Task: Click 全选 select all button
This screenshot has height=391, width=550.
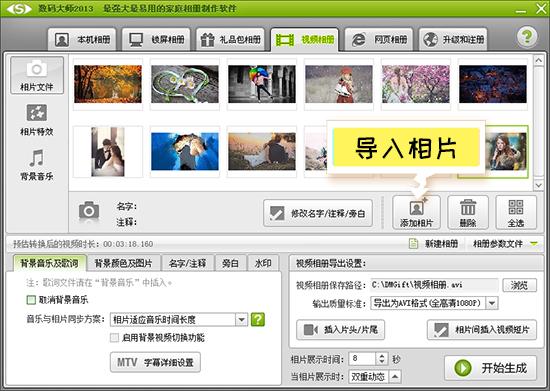Action: point(516,213)
